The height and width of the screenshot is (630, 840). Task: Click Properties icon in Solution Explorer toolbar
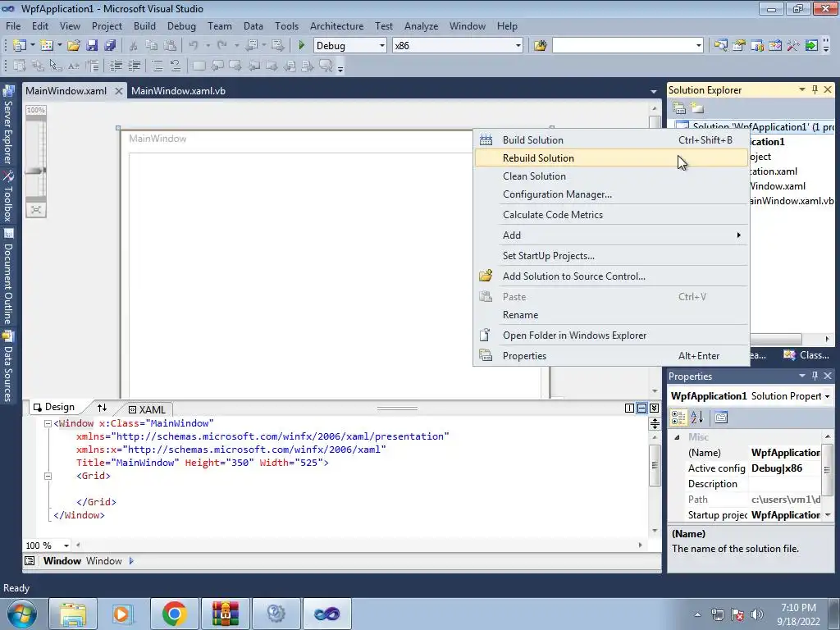tap(679, 107)
